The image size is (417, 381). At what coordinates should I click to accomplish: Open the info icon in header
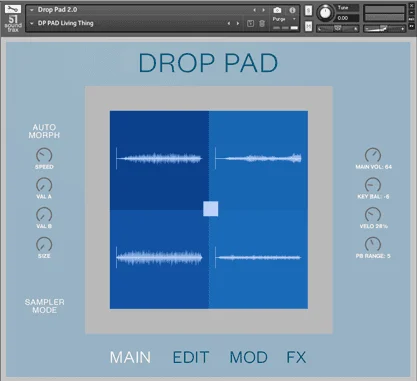point(292,10)
